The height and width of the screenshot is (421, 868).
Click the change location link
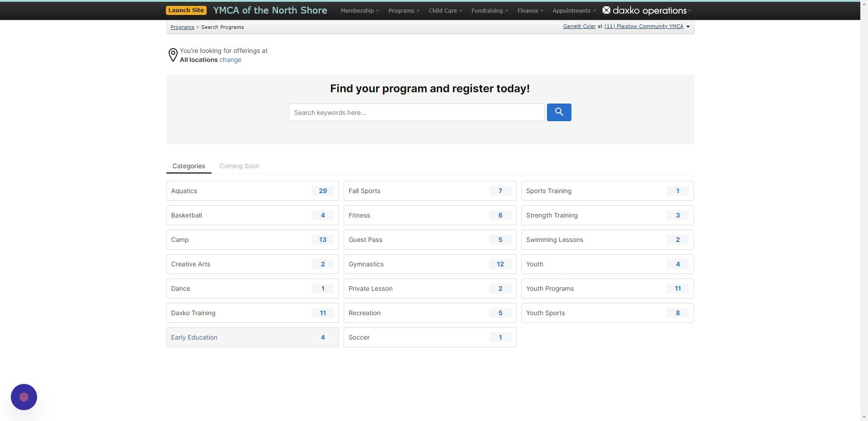(x=231, y=60)
